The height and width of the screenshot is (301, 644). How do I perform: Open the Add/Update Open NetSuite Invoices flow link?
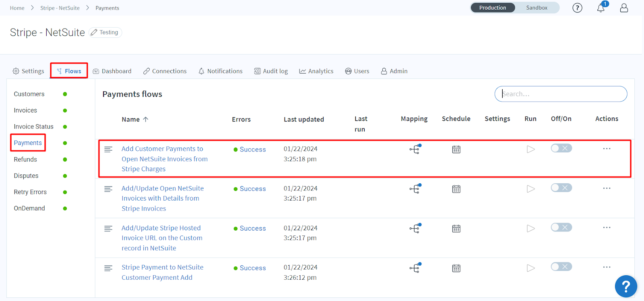163,198
